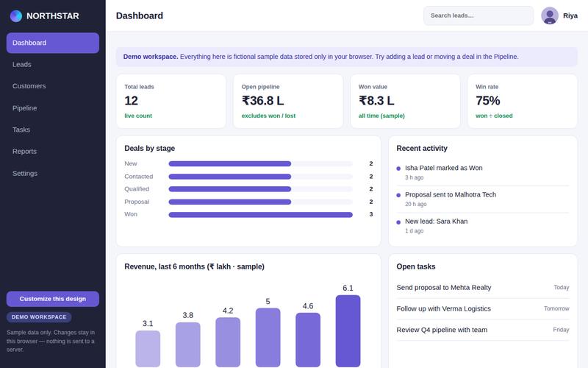Open task 'Review Q4 pipeline with team'
This screenshot has height=368, width=588.
pos(442,330)
